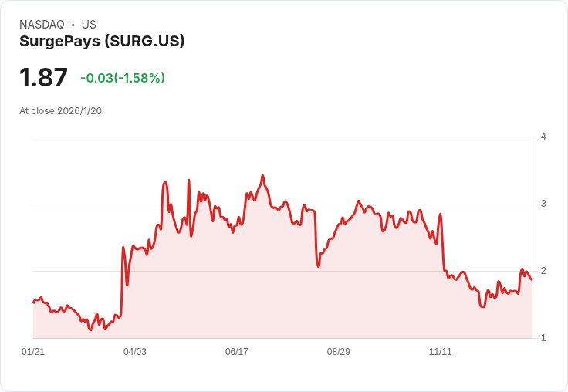Select the 11/11 date on x-axis
568x392 pixels.
coord(441,352)
